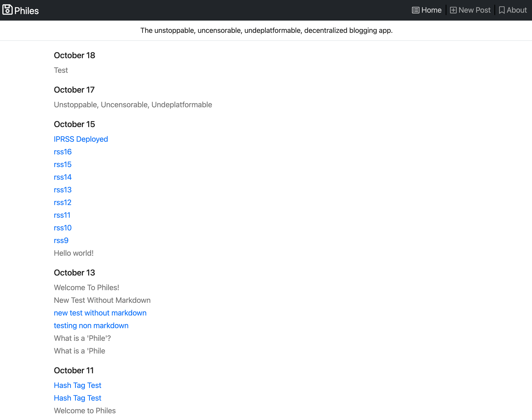
Task: Click the About bookmark icon
Action: click(x=501, y=10)
